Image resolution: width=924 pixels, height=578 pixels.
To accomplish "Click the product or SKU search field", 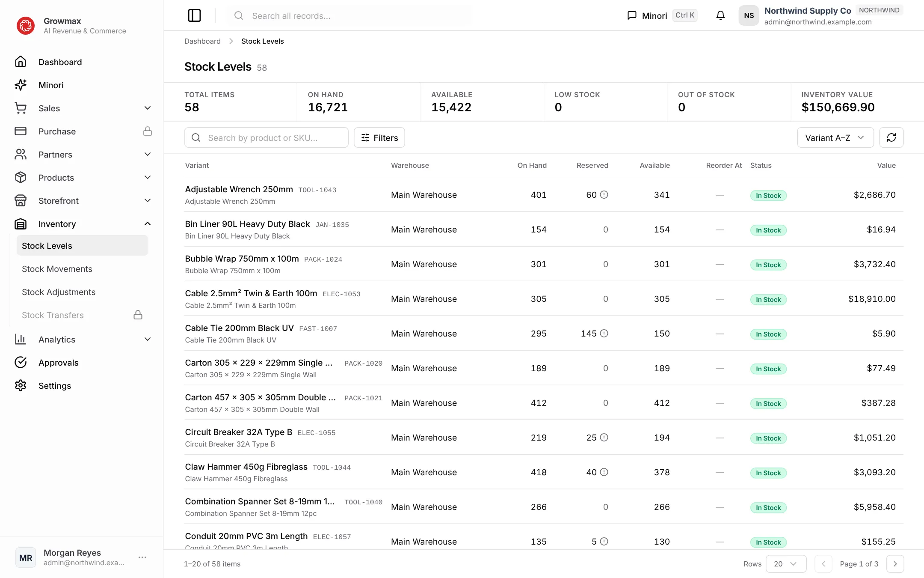I will 266,137.
